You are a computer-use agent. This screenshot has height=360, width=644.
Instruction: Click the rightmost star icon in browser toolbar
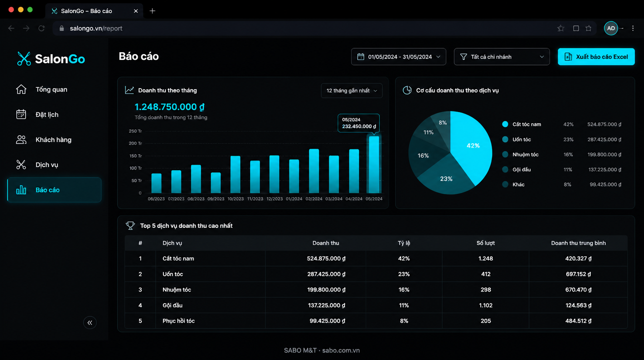588,28
